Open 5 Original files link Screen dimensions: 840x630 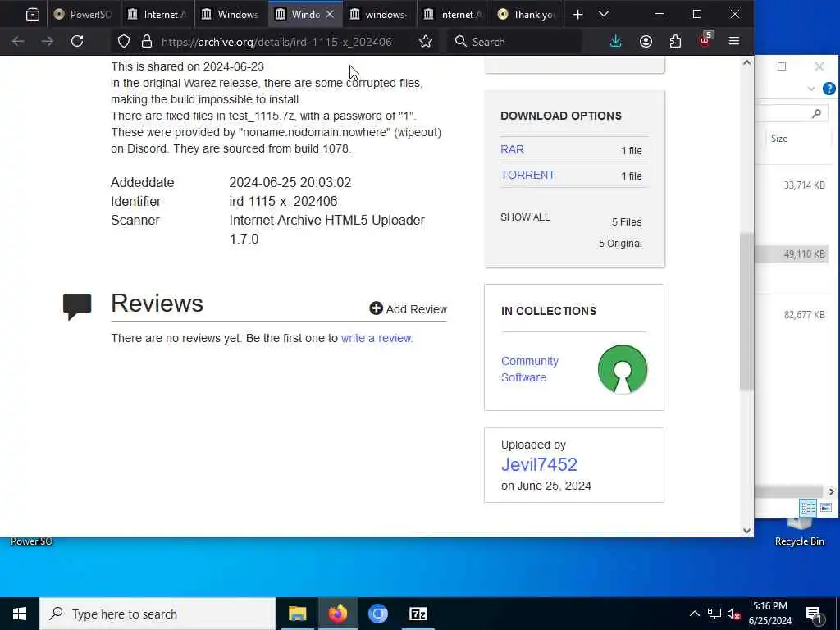[620, 243]
